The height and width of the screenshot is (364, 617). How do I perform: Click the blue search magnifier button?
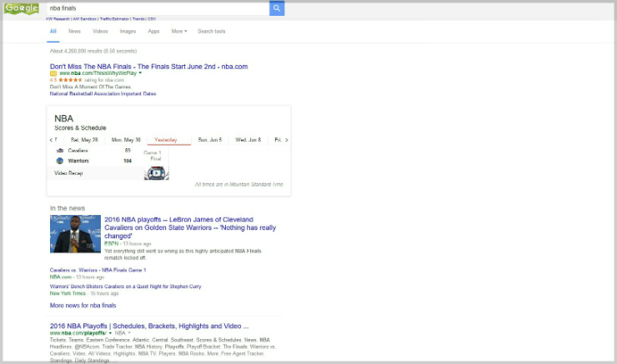[x=277, y=7]
